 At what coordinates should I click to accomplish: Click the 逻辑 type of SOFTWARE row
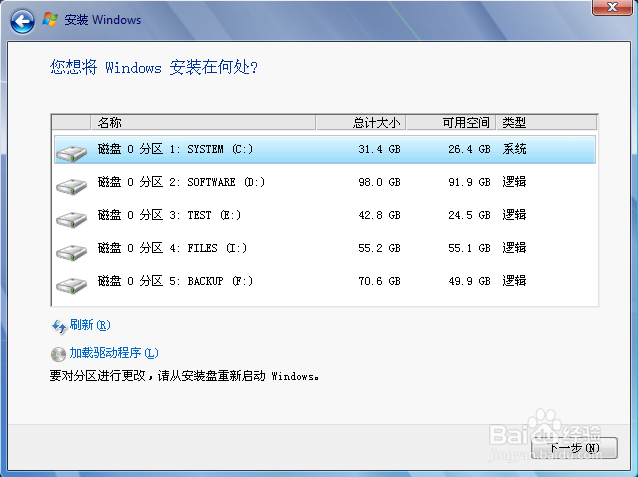pyautogui.click(x=514, y=182)
